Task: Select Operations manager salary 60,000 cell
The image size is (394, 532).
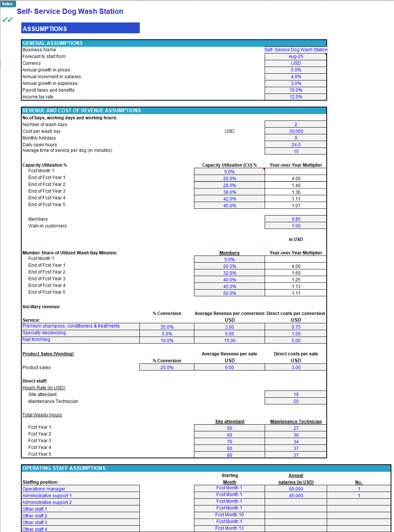Action: (296, 489)
